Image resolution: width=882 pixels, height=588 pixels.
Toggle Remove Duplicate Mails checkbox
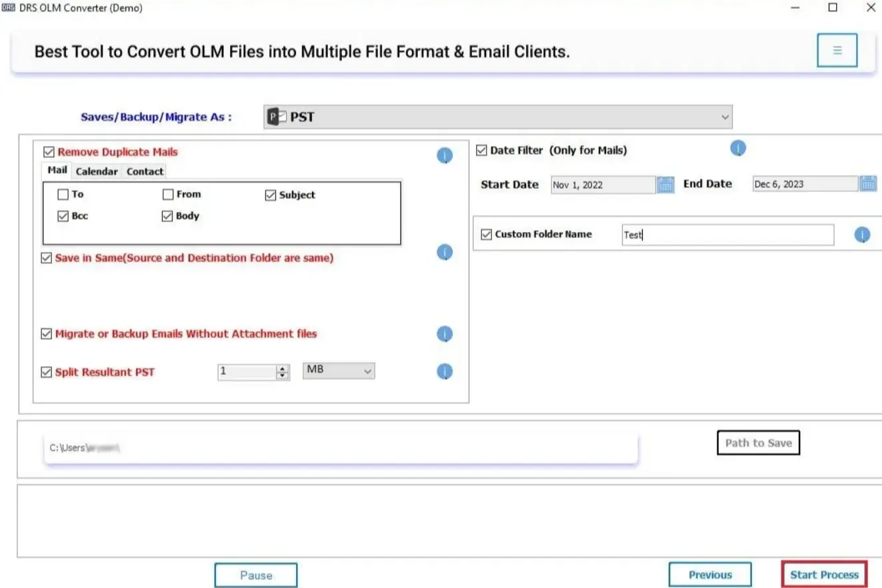pos(49,152)
